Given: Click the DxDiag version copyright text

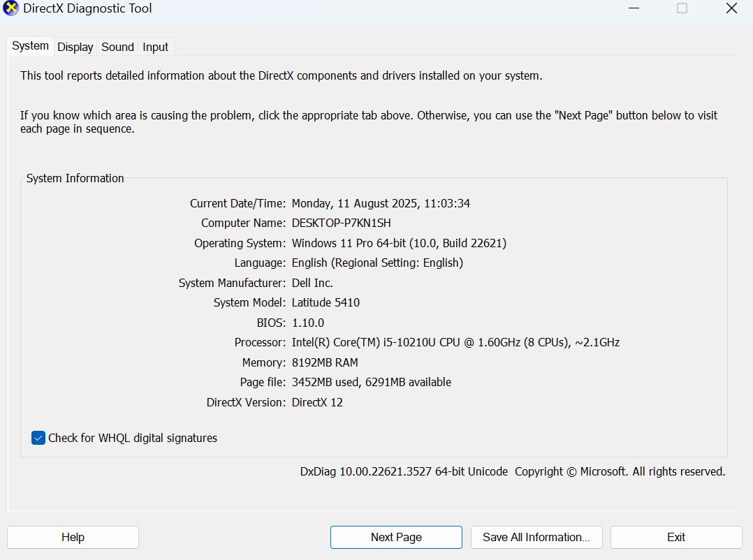Looking at the screenshot, I should [512, 472].
